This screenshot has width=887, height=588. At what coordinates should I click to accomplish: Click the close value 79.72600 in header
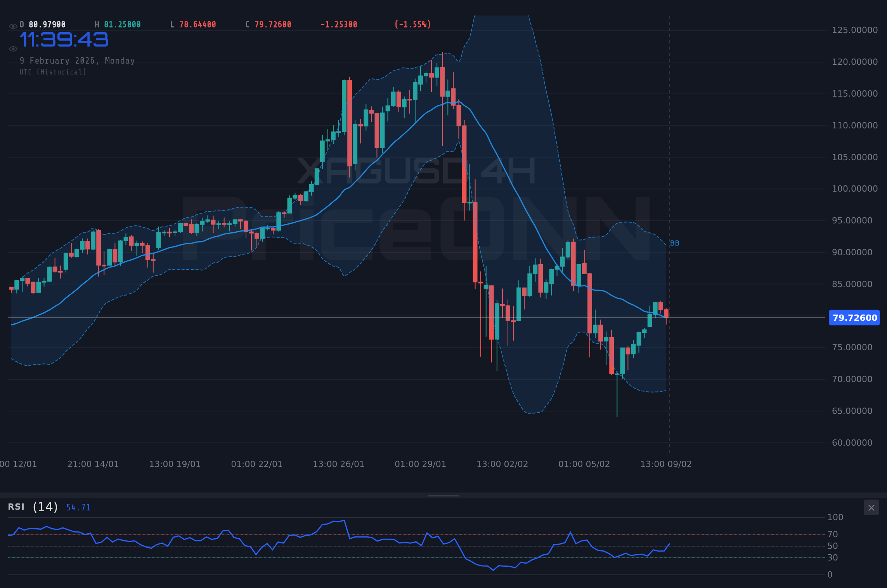(x=273, y=24)
